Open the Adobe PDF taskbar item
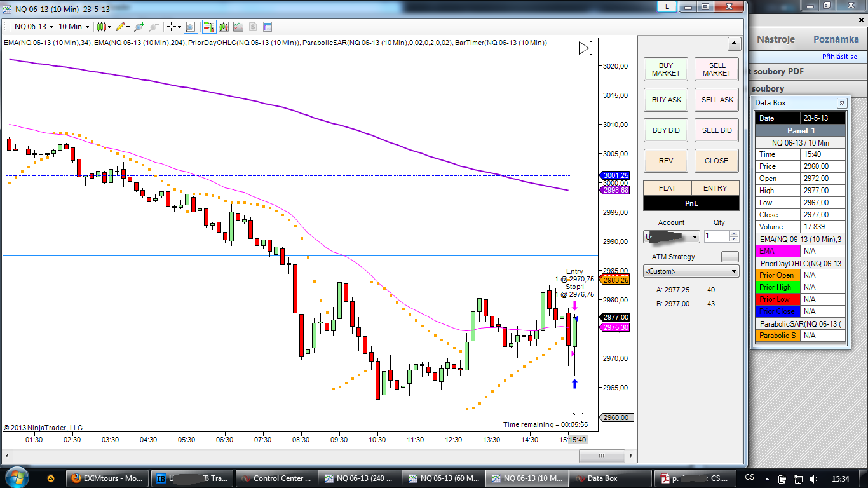 695,478
